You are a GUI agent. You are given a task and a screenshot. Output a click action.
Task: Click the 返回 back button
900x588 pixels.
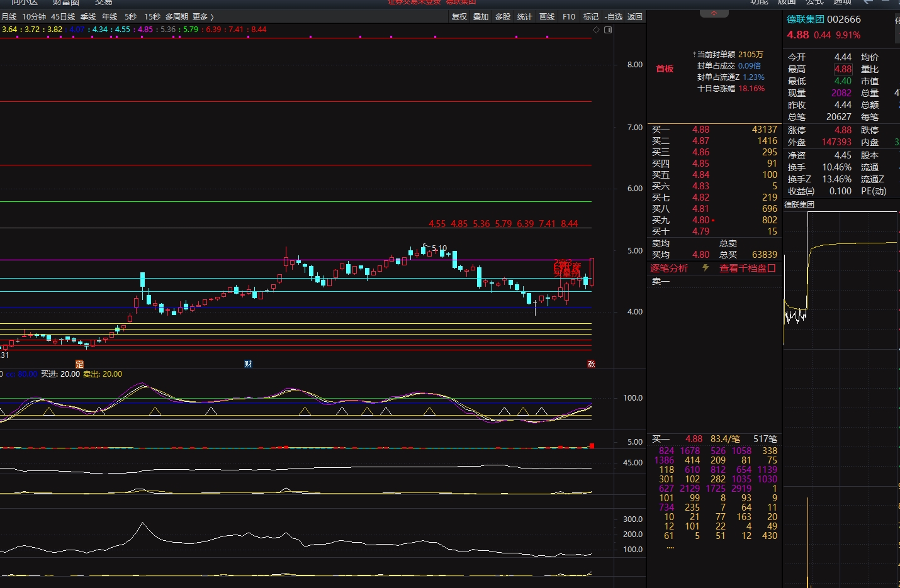click(x=635, y=17)
